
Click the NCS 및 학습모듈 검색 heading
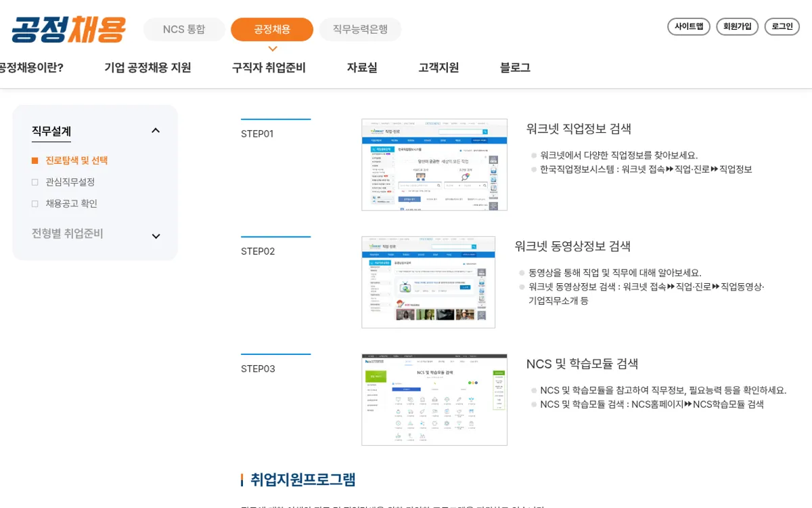583,364
